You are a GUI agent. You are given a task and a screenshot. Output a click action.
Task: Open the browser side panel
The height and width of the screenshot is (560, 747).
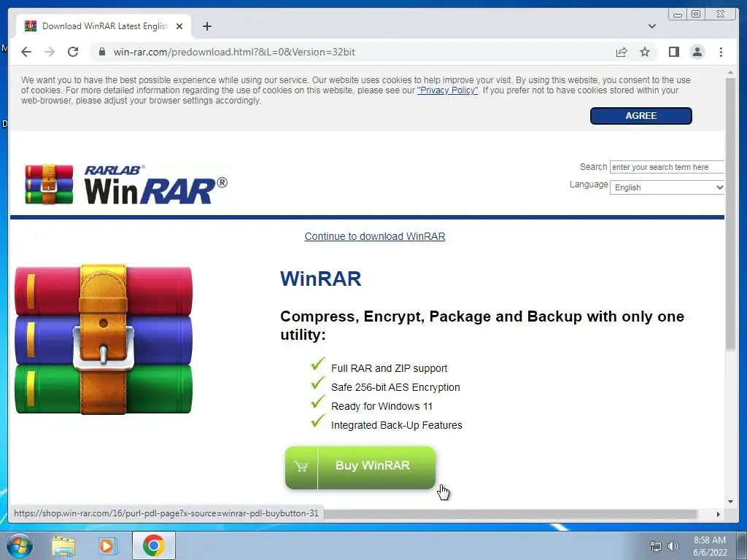coord(673,52)
